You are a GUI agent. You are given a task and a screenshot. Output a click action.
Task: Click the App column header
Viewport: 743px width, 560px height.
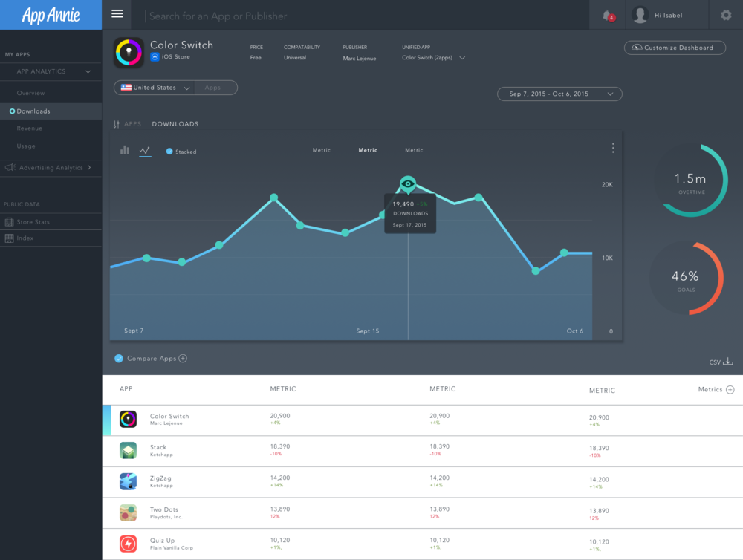point(126,389)
